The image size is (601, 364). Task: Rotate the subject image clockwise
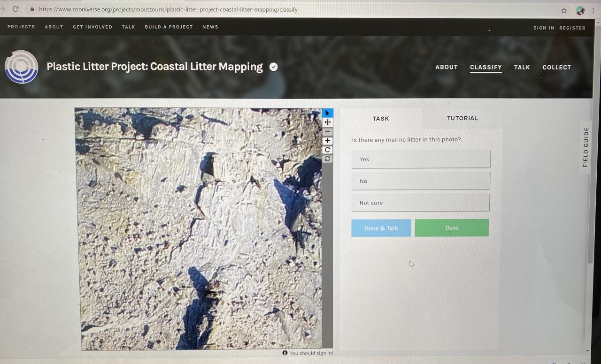[328, 150]
